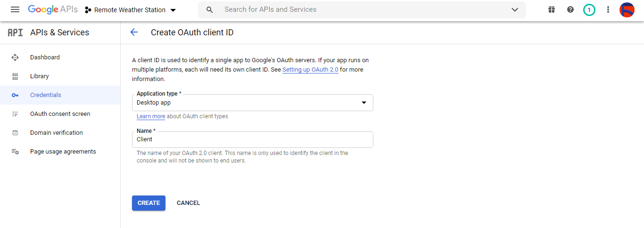Click the gift icon in top bar
The image size is (644, 228).
click(552, 10)
